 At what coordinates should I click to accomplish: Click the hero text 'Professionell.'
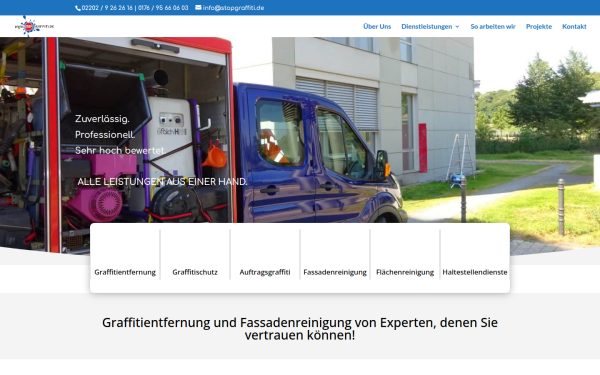click(x=105, y=135)
